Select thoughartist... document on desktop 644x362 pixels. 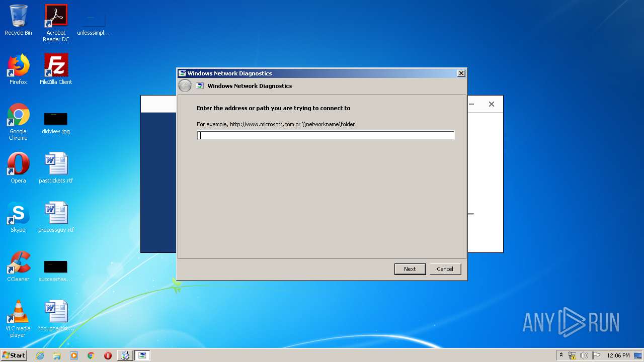pyautogui.click(x=56, y=316)
